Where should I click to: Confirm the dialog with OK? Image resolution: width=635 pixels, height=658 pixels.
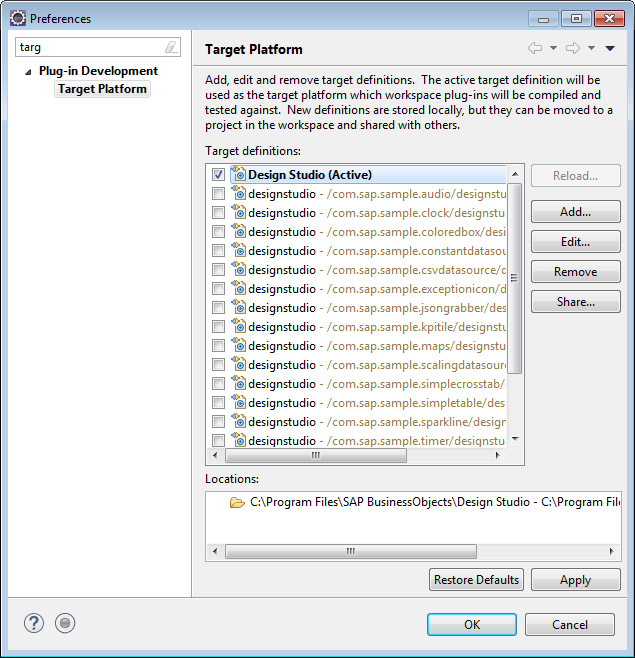(x=472, y=624)
